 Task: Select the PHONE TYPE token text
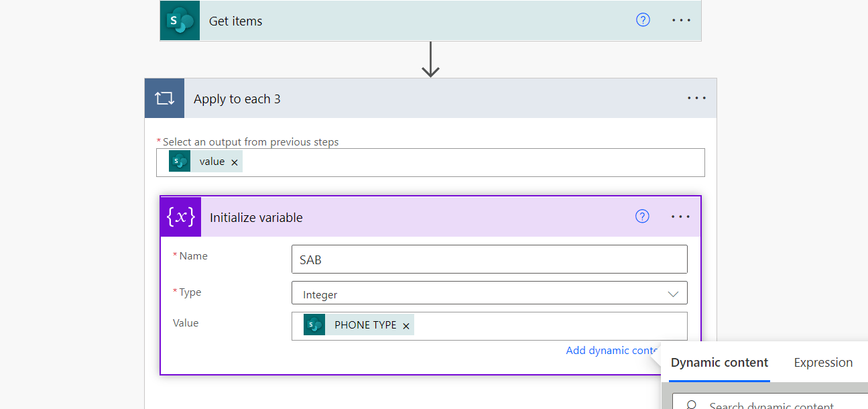coord(365,325)
